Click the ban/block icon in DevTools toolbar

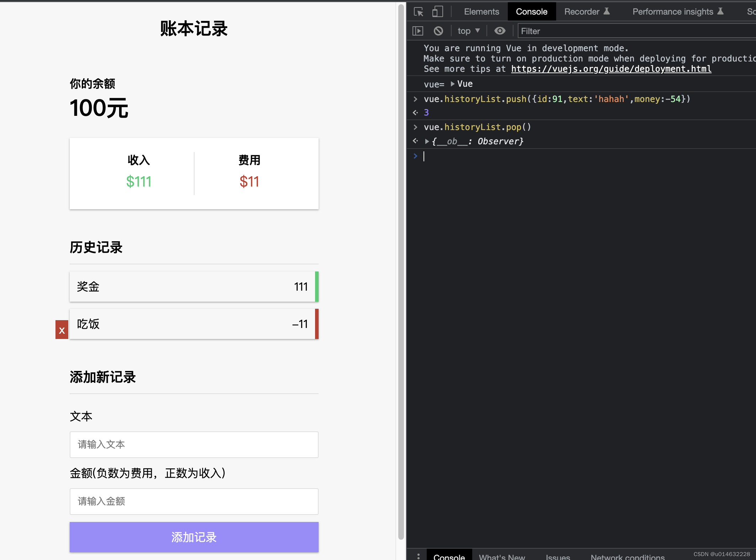pos(438,30)
